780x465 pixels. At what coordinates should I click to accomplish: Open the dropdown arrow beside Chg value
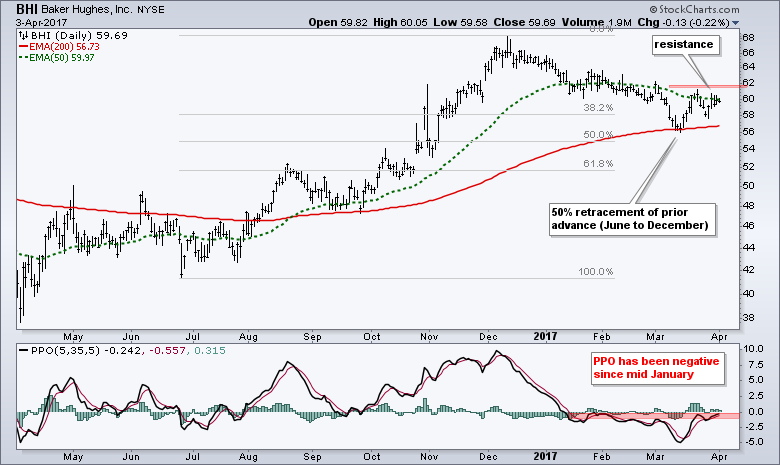click(x=736, y=23)
